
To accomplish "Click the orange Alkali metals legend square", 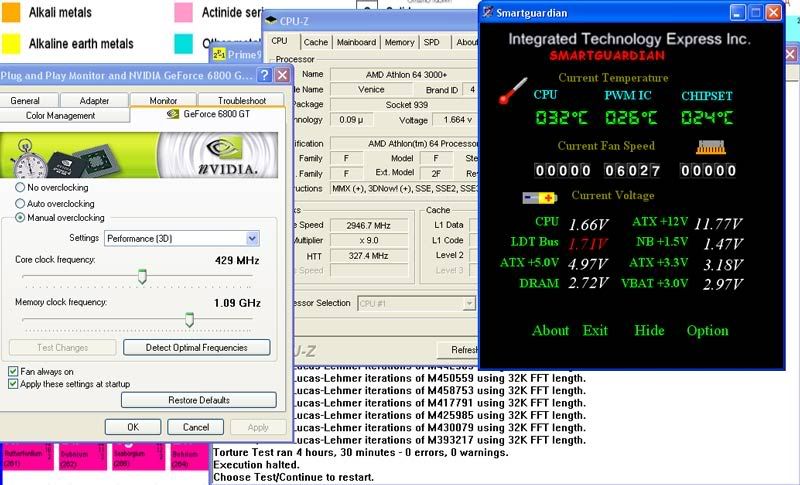I will pos(11,12).
